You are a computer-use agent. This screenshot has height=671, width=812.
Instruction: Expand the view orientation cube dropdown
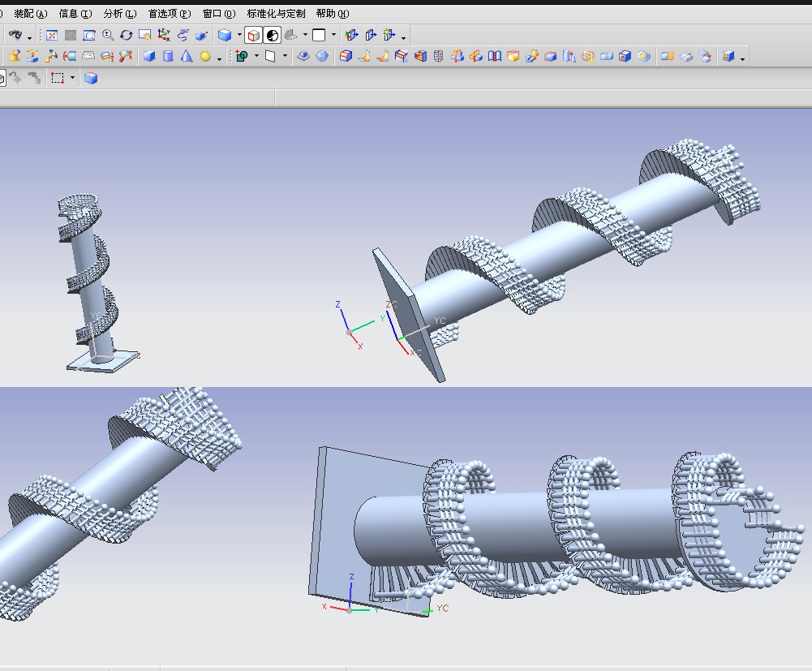[x=239, y=35]
